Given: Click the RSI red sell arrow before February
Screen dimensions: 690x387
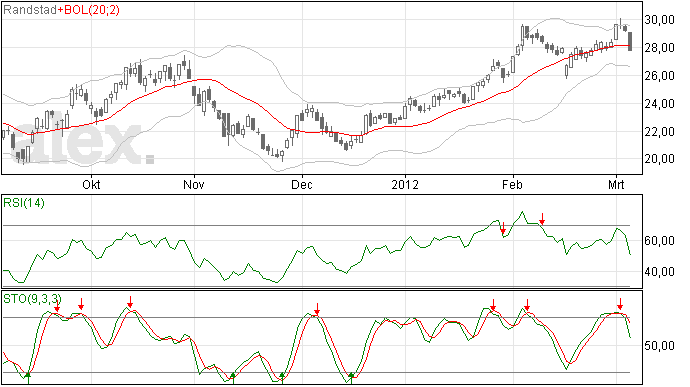Looking at the screenshot, I should tap(503, 228).
